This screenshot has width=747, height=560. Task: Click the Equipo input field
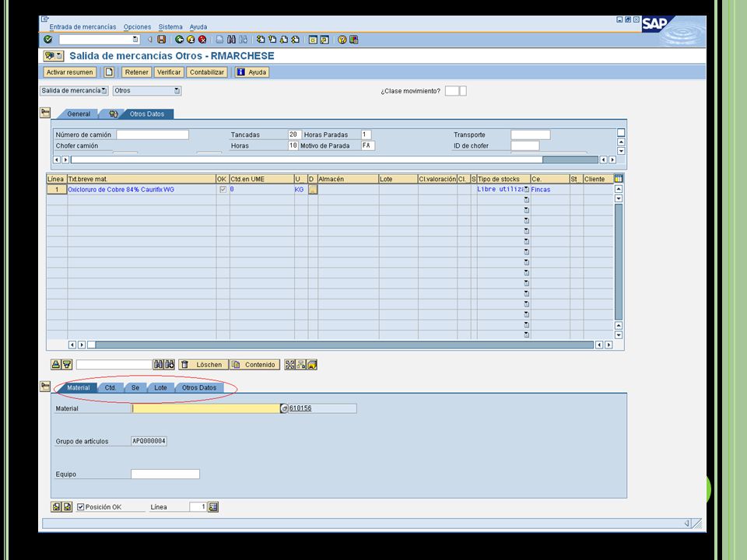coord(165,474)
